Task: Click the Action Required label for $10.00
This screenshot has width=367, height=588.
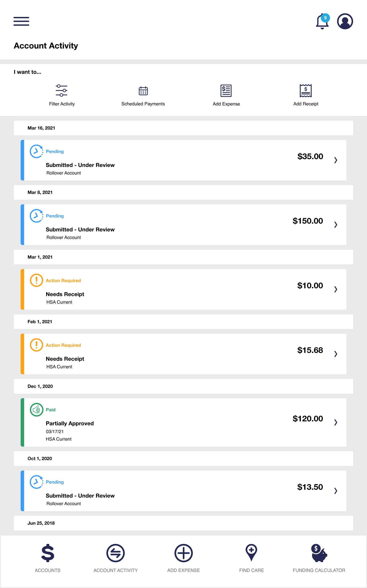Action: click(63, 281)
